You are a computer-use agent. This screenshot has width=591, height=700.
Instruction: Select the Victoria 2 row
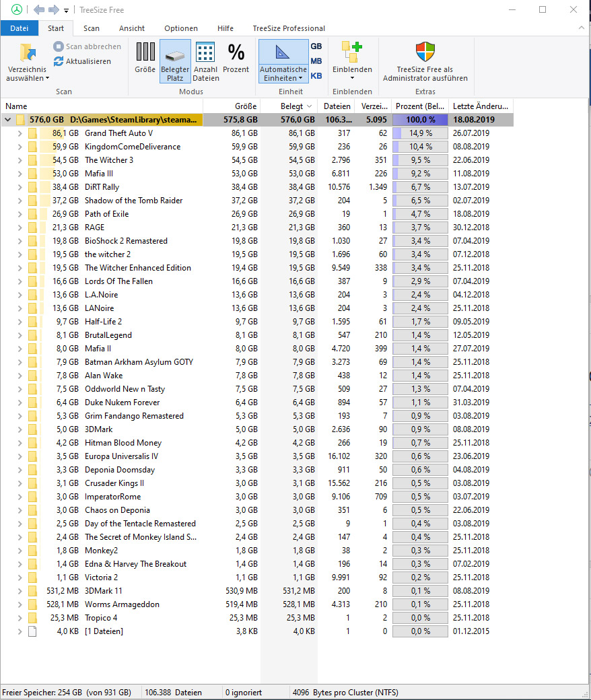point(257,577)
